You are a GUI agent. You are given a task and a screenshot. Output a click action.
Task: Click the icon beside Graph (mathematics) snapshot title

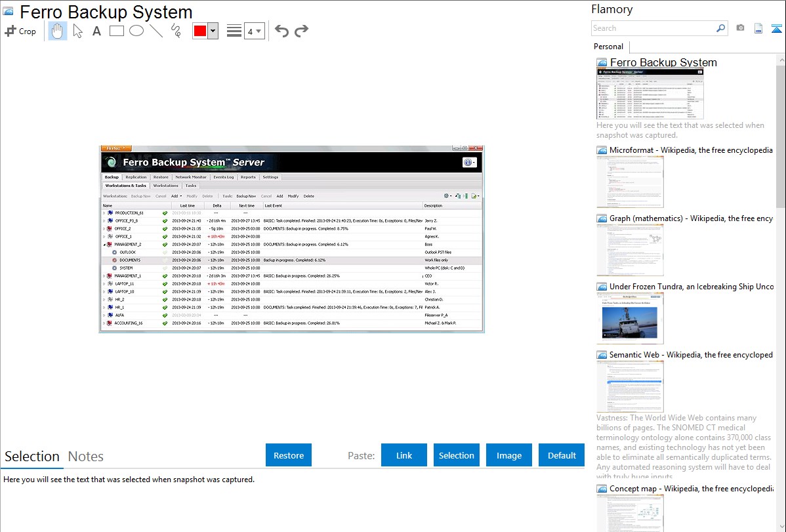602,218
